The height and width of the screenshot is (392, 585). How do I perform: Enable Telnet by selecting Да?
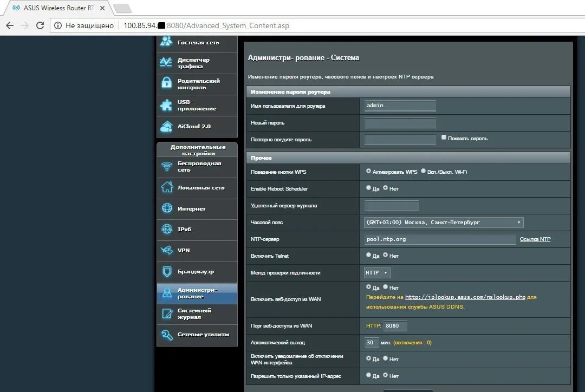[x=369, y=255]
